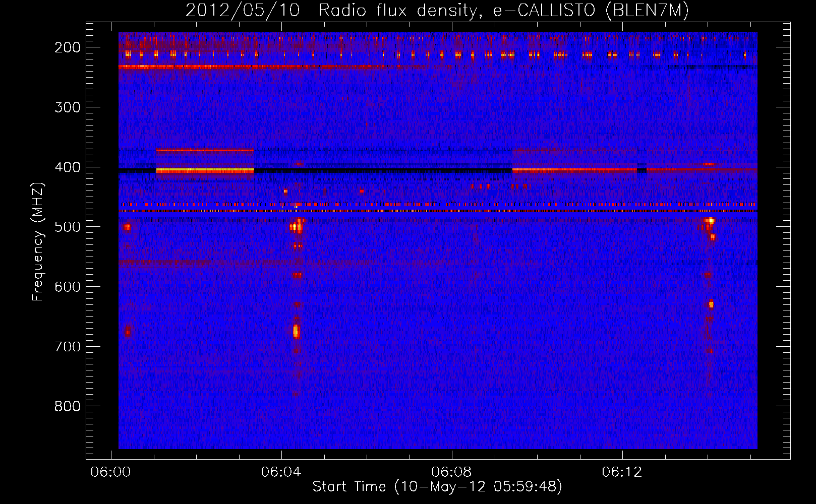Click the 600 frequency tick label

[x=67, y=287]
